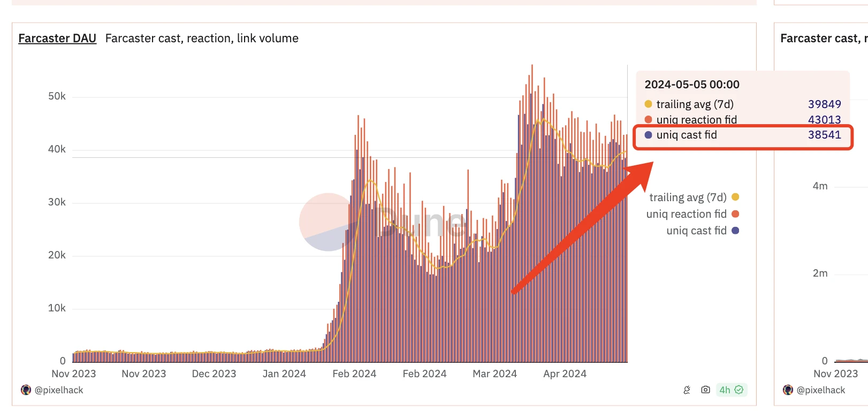Image resolution: width=868 pixels, height=412 pixels.
Task: Click the Dune watermark logo in the chart
Action: pos(329,222)
